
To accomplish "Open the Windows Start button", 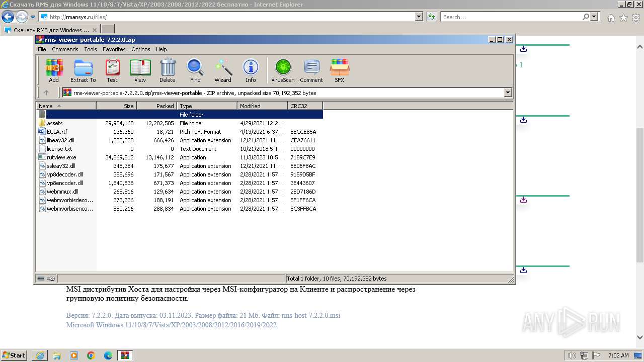I will click(14, 355).
